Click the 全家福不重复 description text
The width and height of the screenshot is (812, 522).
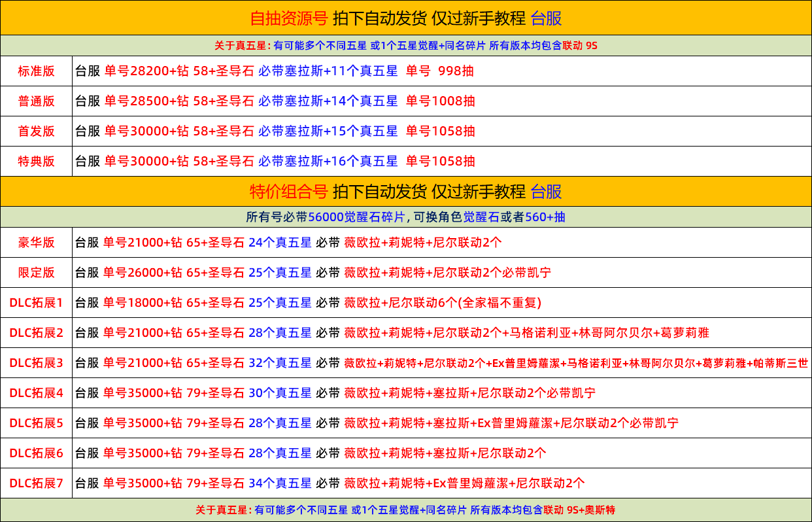499,303
